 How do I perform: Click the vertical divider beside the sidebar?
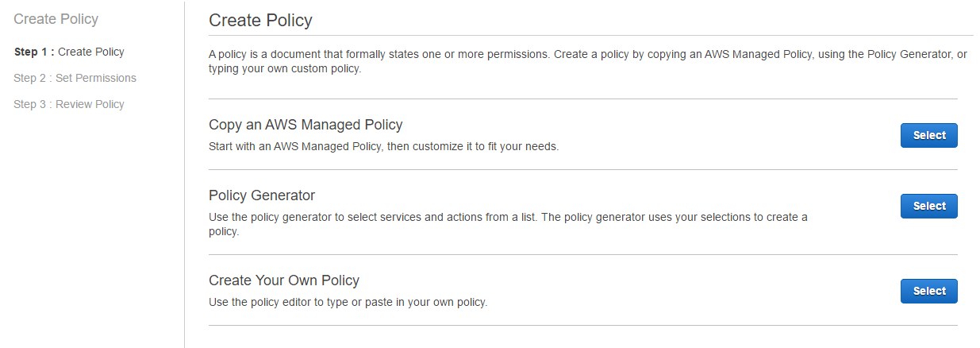[184, 174]
